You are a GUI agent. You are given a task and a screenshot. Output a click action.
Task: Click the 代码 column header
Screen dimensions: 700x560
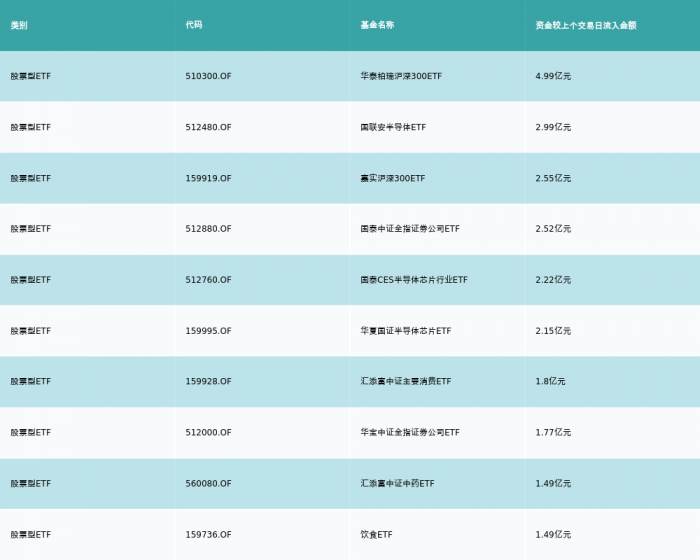(194, 25)
